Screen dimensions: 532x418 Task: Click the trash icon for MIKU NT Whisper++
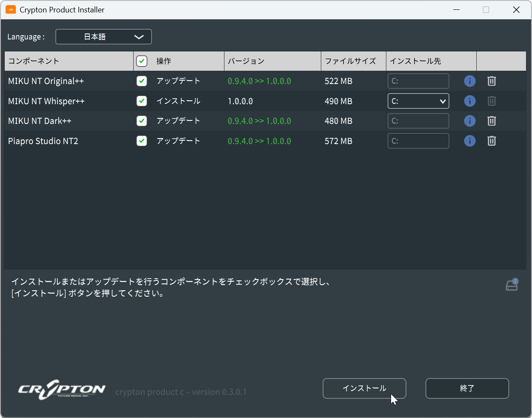[492, 101]
